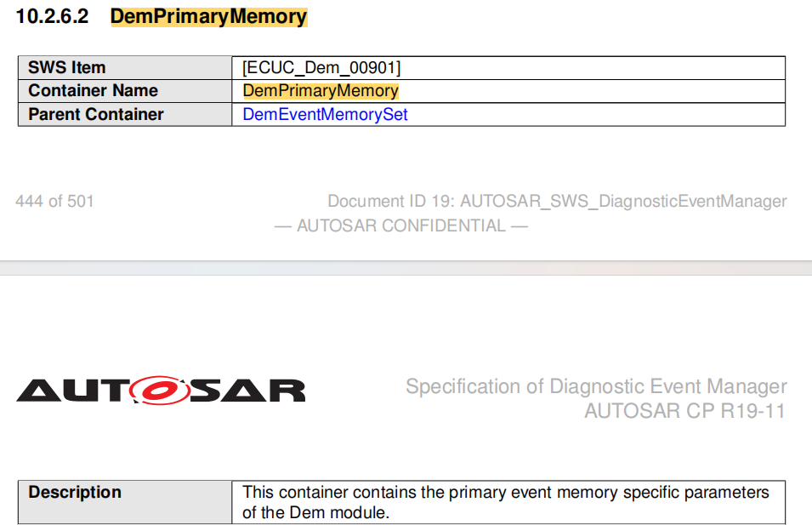Select the [ECUC_Dem_00901] SWS item value
The image size is (812, 525).
pyautogui.click(x=321, y=68)
